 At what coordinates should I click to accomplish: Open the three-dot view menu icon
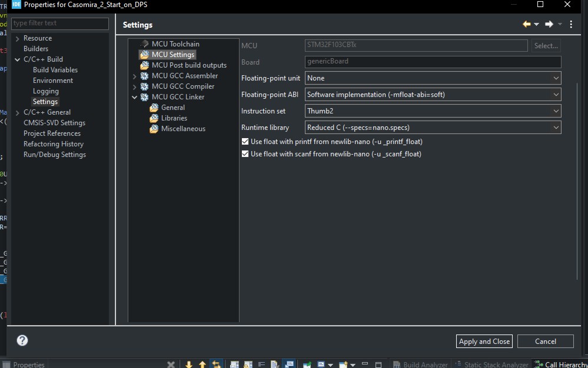click(x=571, y=24)
